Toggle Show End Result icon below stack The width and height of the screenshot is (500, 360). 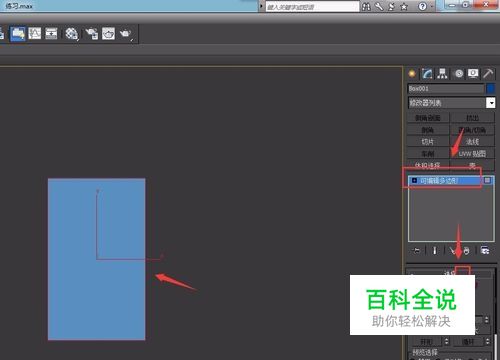(x=435, y=250)
